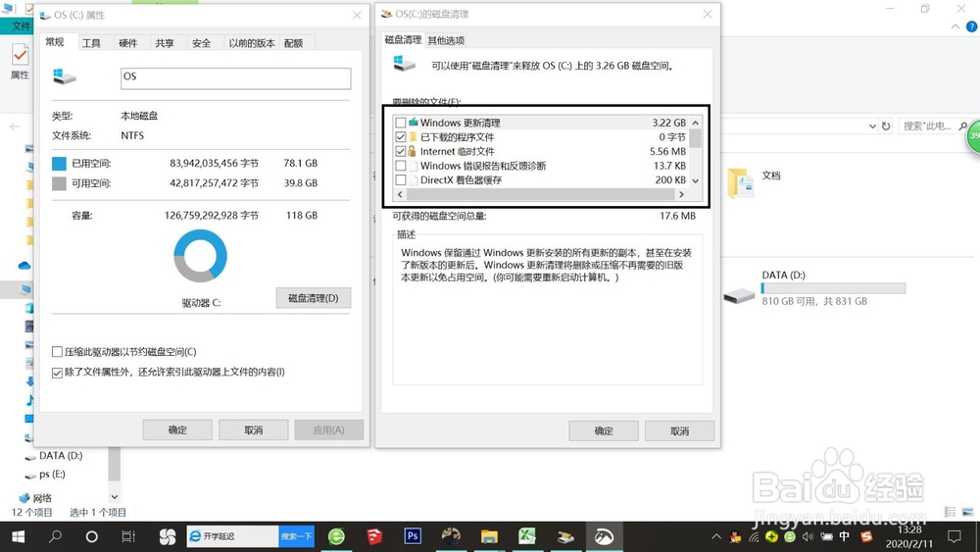Switch to 硬件 tab in properties
Image resolution: width=980 pixels, height=552 pixels.
point(127,43)
